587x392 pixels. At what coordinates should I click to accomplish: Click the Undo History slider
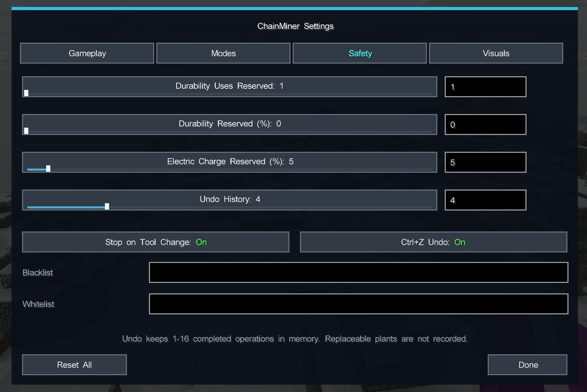[230, 200]
